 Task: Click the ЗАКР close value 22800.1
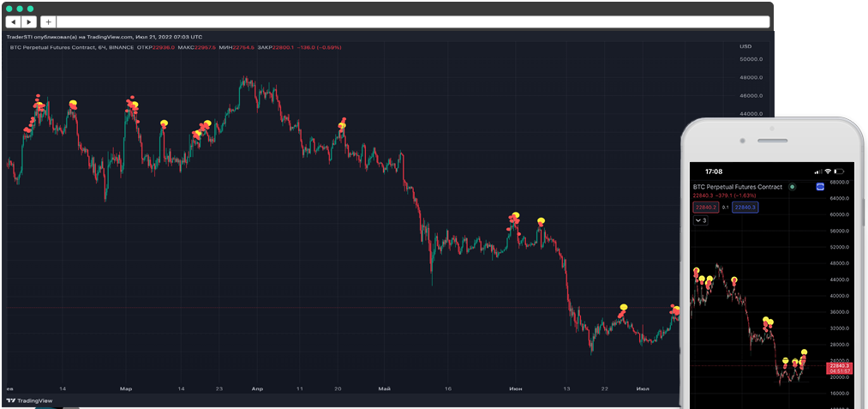pyautogui.click(x=284, y=48)
